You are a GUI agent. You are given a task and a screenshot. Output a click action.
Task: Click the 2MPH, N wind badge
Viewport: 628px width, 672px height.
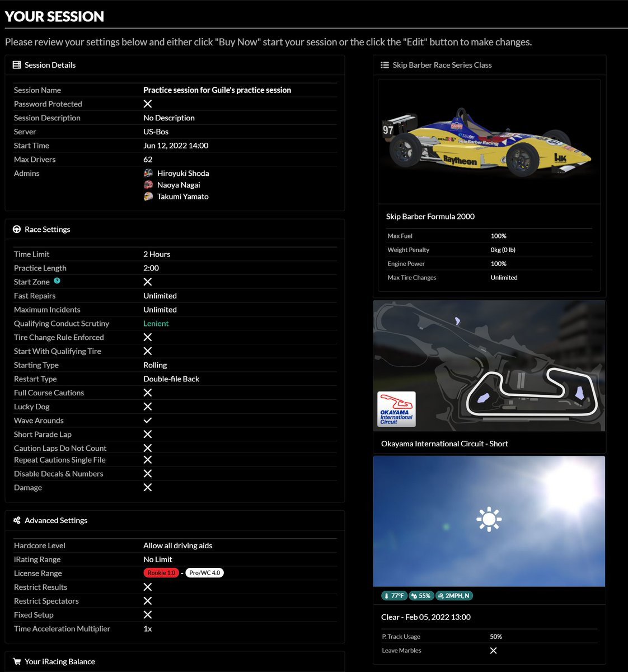click(454, 596)
